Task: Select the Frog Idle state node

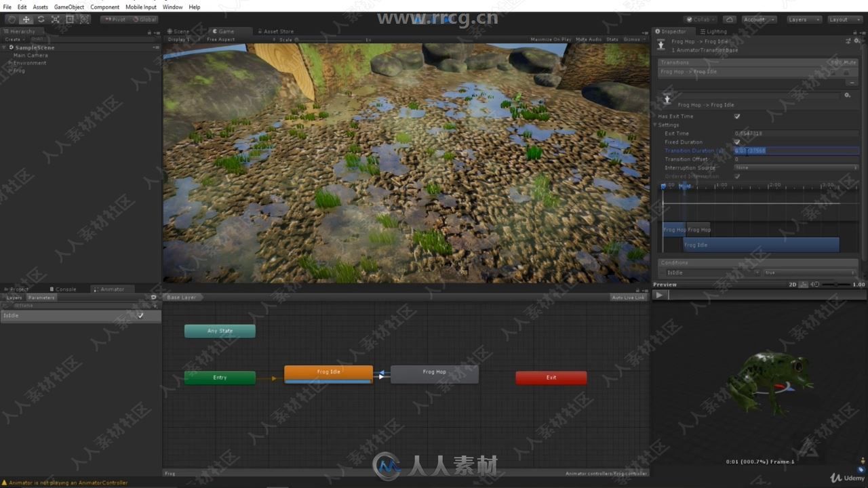Action: [328, 373]
